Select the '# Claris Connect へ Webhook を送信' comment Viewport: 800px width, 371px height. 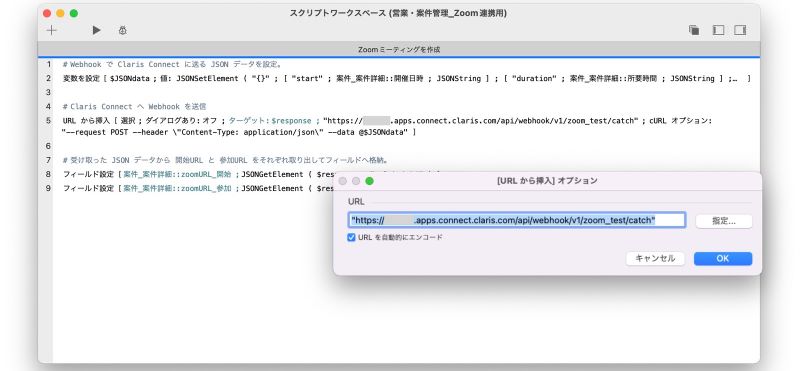(134, 107)
